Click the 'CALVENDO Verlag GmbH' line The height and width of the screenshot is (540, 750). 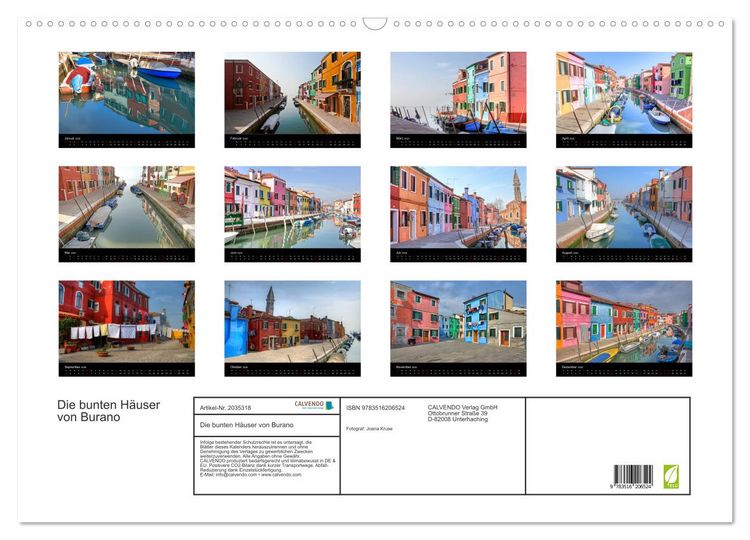coord(463,407)
